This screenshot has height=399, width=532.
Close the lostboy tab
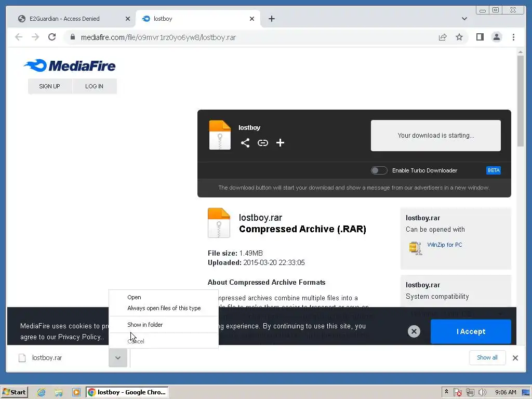tap(252, 19)
